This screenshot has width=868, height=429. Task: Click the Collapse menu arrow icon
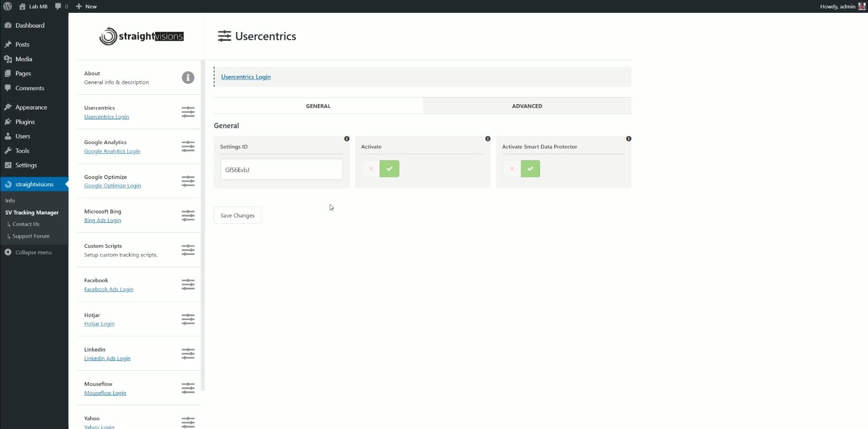[8, 252]
